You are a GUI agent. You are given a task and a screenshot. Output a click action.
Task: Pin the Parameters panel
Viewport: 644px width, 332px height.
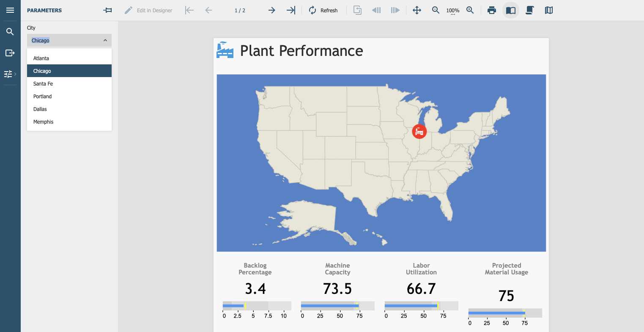click(107, 10)
